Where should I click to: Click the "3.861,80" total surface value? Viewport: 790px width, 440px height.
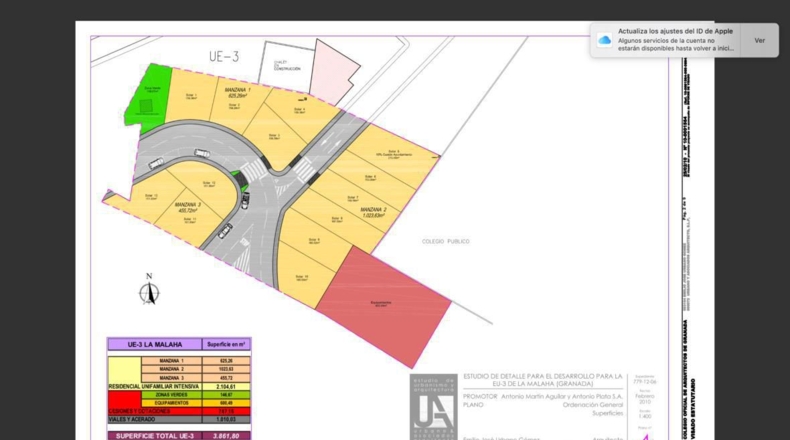click(x=226, y=436)
